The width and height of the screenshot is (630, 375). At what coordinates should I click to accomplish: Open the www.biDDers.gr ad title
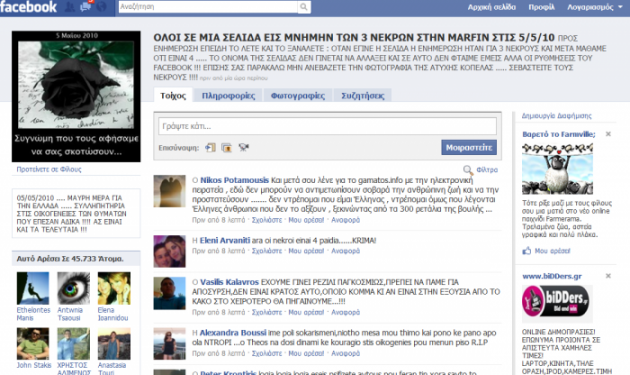552,276
